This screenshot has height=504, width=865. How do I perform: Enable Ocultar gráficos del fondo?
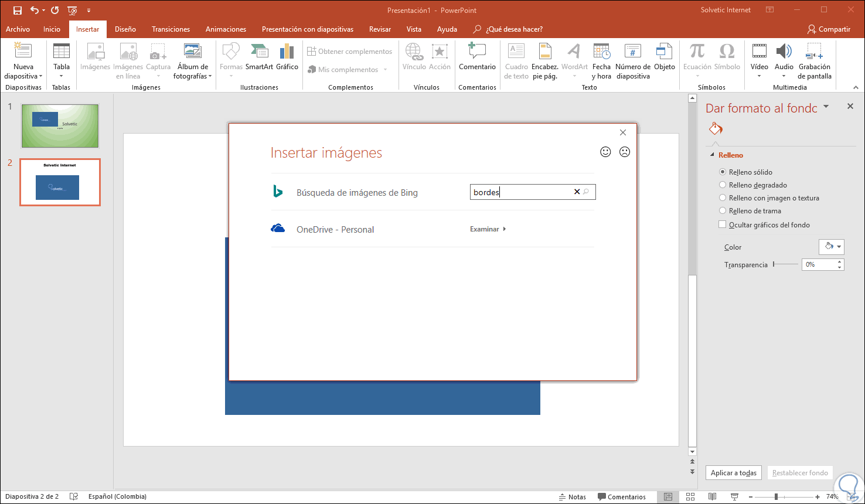[764, 224]
